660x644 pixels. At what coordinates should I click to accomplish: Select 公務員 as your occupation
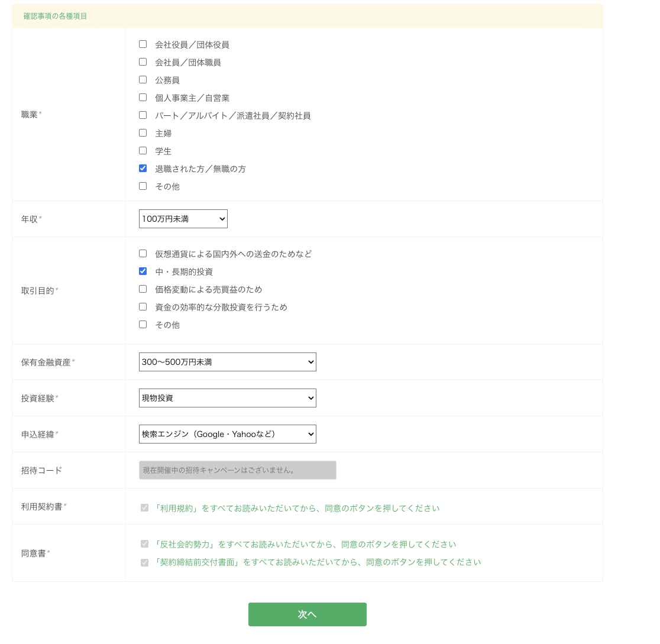[143, 79]
